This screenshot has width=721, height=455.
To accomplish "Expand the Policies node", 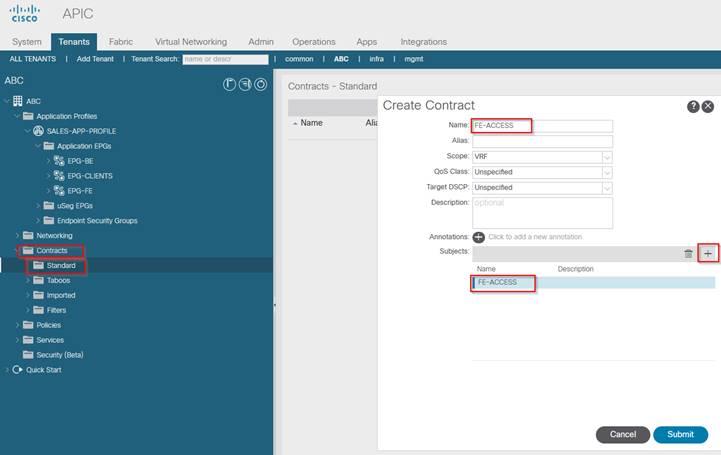I will (x=17, y=325).
